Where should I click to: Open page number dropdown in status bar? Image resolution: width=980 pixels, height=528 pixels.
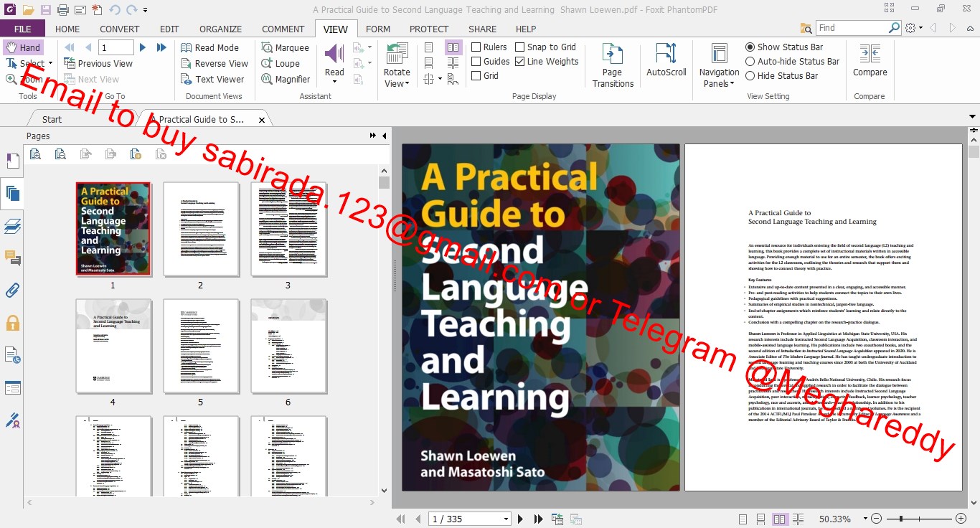point(506,519)
